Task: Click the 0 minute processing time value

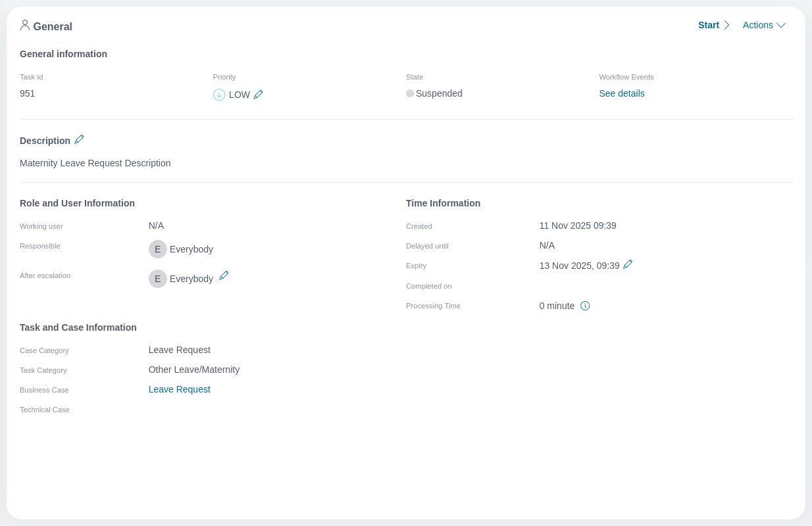Action: (x=557, y=306)
